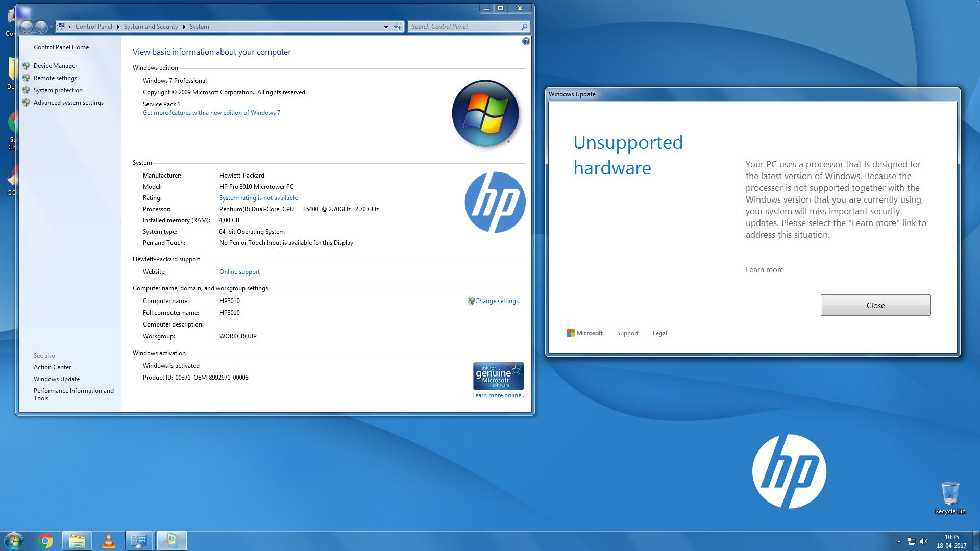The height and width of the screenshot is (551, 980).
Task: Click the volume speaker tray icon
Action: (924, 541)
